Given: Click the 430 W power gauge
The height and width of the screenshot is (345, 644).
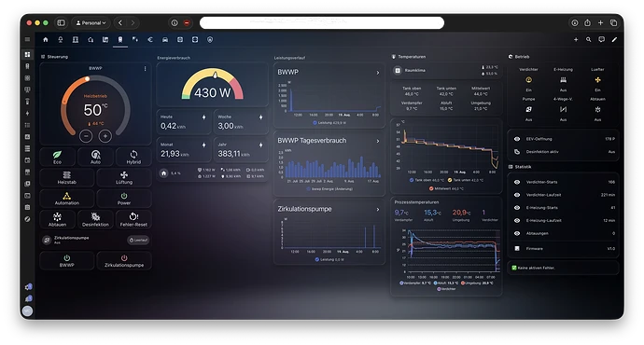Looking at the screenshot, I should click(x=213, y=85).
